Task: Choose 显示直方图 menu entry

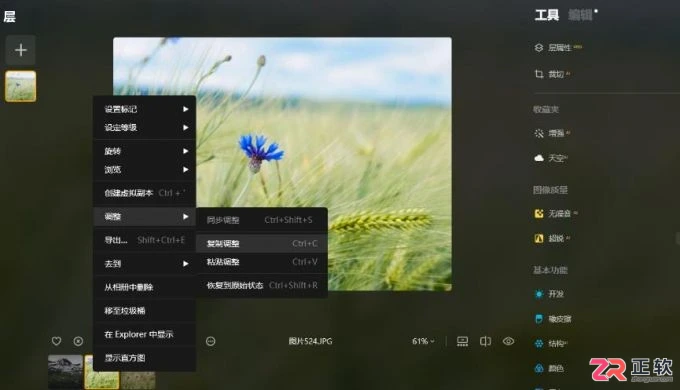Action: point(144,358)
